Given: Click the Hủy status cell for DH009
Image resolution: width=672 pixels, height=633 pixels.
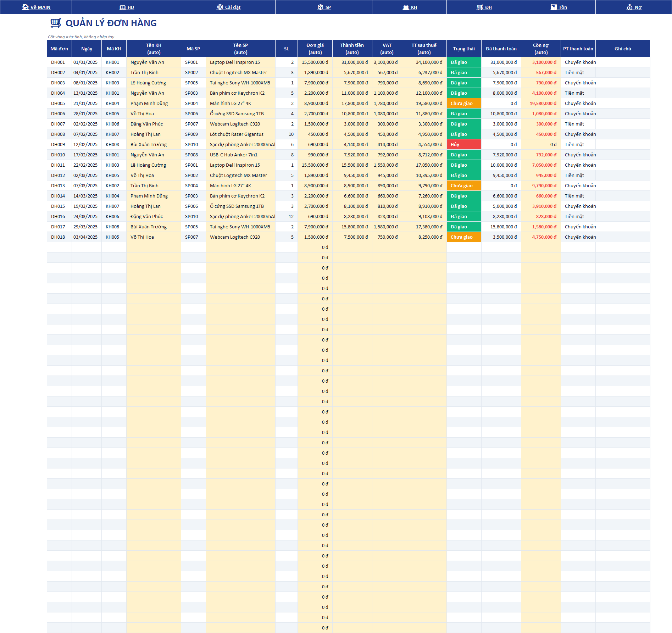Looking at the screenshot, I should click(464, 144).
